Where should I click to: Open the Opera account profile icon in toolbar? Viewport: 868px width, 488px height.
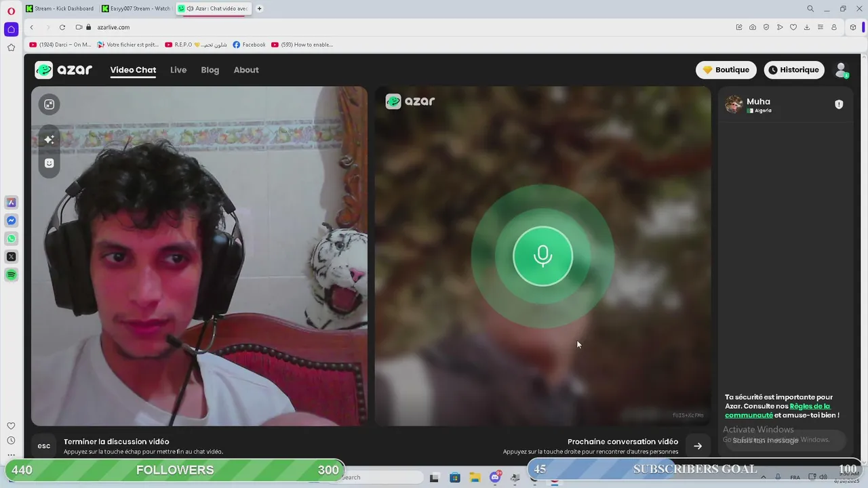(834, 27)
